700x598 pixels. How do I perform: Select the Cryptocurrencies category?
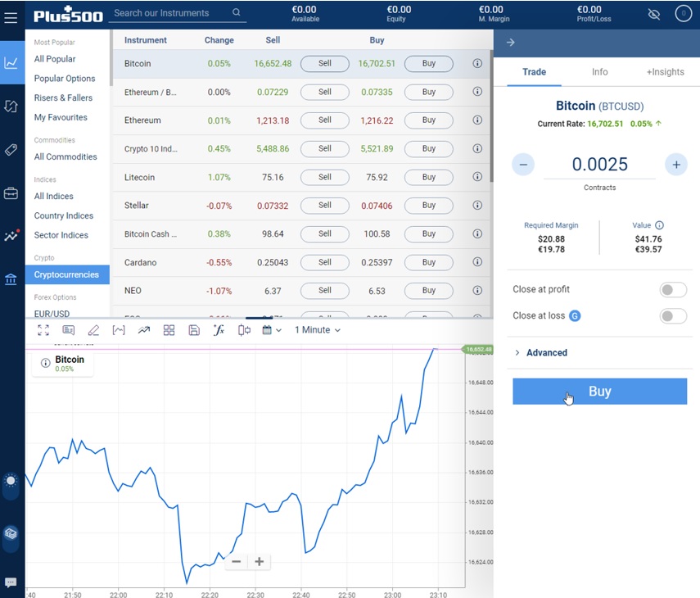point(67,274)
